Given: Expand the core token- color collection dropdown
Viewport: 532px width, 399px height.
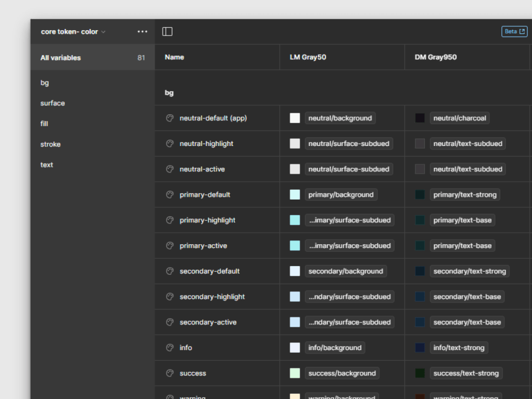Looking at the screenshot, I should [73, 32].
